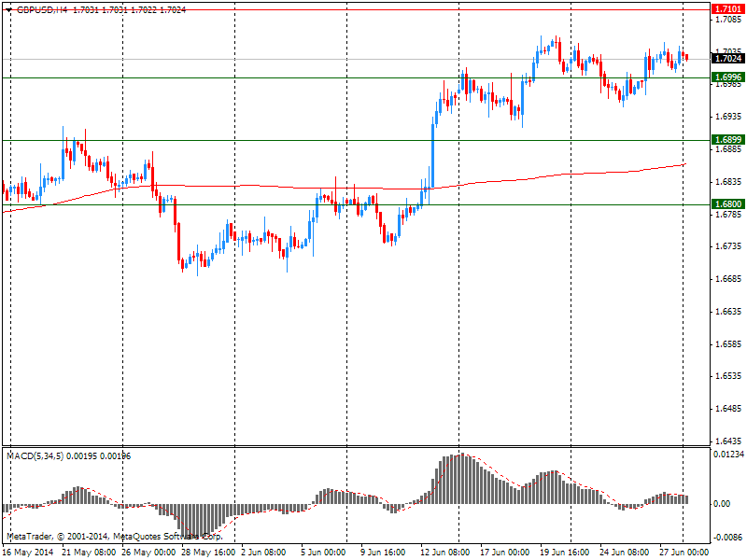Click the 0.00 MACD scale value
This screenshot has width=747, height=560.
point(722,504)
